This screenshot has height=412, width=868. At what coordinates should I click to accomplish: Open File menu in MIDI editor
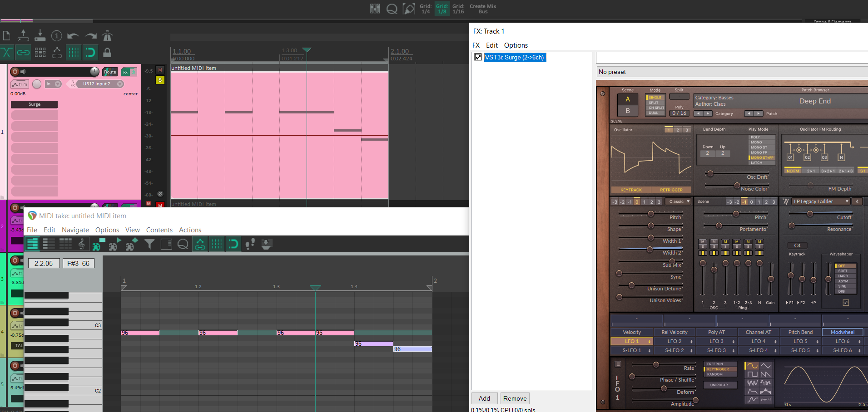32,230
